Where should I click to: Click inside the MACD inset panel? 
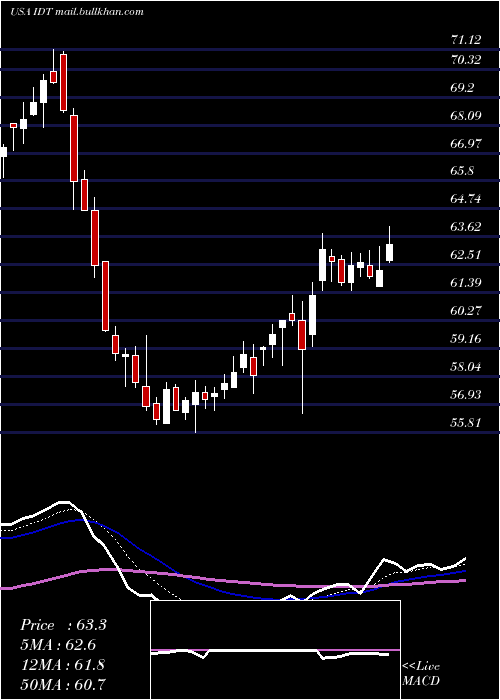(x=275, y=650)
